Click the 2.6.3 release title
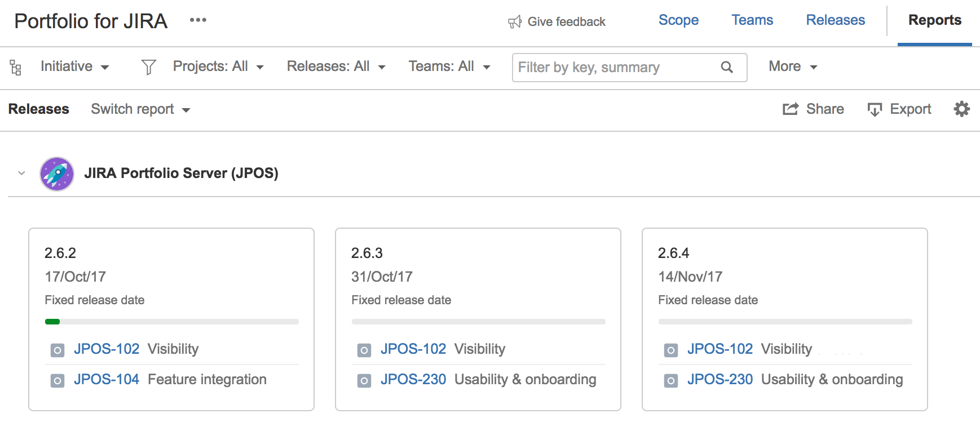Viewport: 980px width, 427px height. tap(367, 253)
